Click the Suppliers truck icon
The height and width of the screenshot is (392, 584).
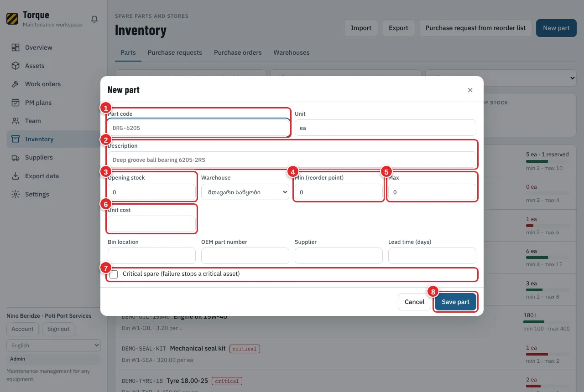[16, 157]
